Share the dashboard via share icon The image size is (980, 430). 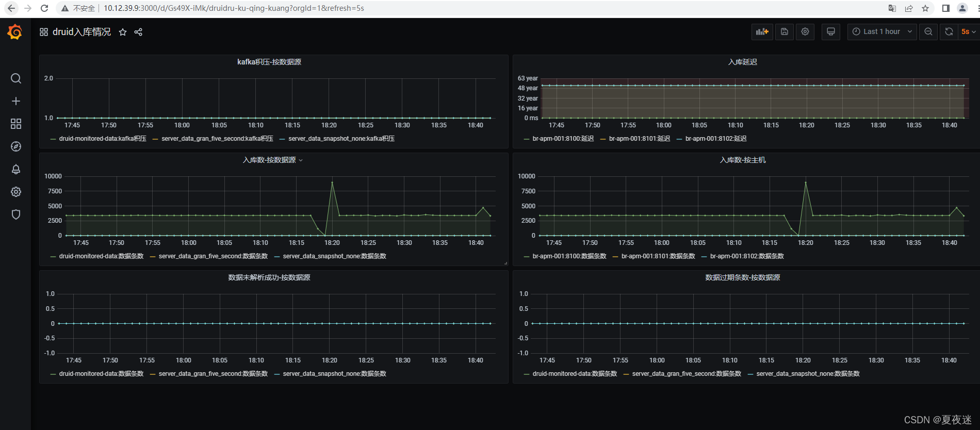click(138, 32)
